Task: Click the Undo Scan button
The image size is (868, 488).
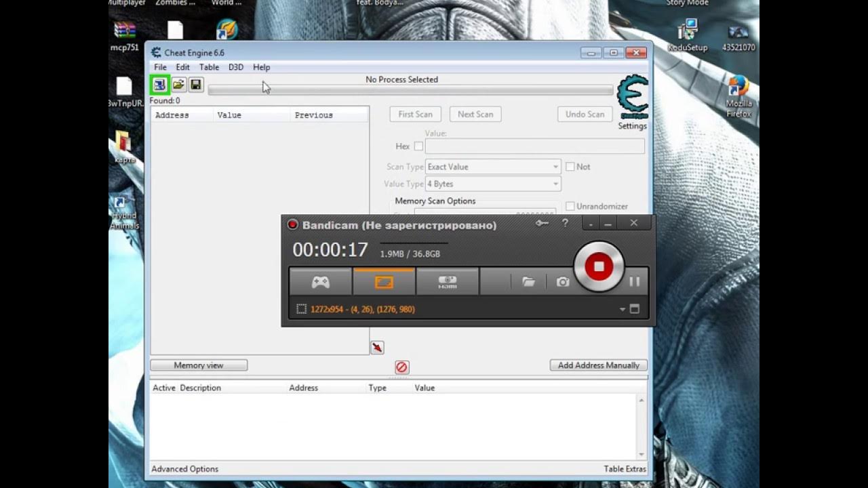Action: pos(585,115)
